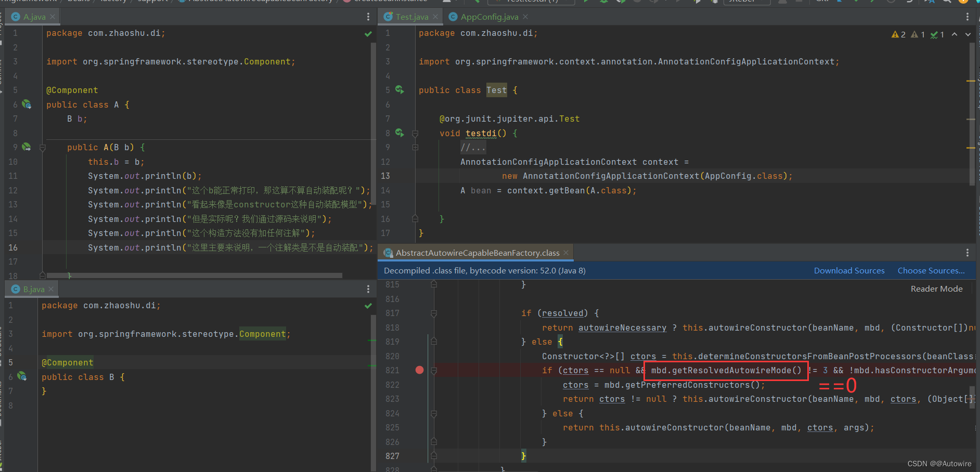Show the 2 warnings in the Test.java inspection widget
The image size is (980, 472).
click(x=898, y=34)
